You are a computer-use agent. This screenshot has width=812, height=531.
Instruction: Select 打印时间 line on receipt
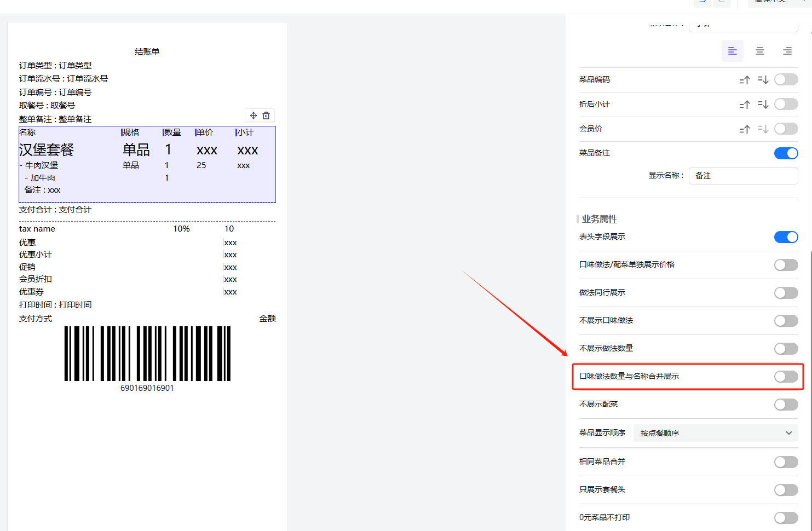pos(55,305)
